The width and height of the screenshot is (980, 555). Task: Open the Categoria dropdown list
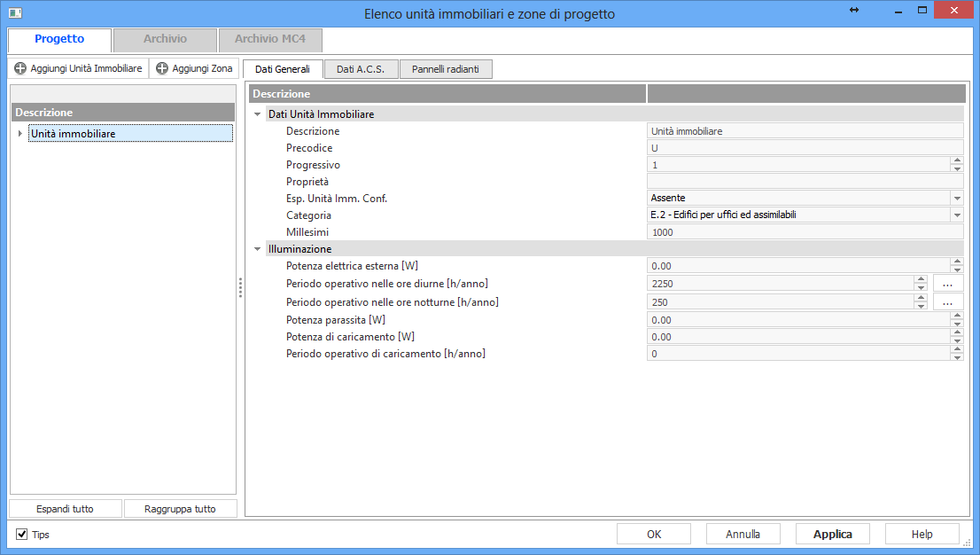pyautogui.click(x=957, y=215)
